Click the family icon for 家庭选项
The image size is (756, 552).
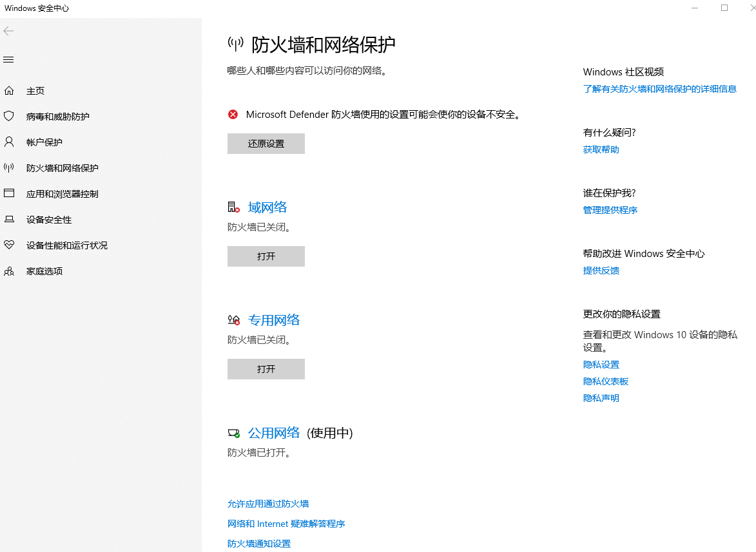point(8,271)
